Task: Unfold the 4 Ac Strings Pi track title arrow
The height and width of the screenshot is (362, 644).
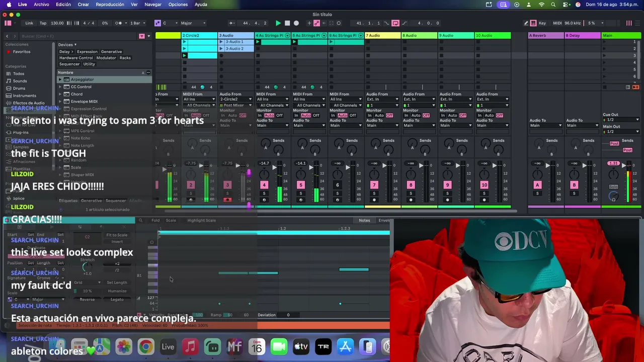Action: (x=287, y=36)
